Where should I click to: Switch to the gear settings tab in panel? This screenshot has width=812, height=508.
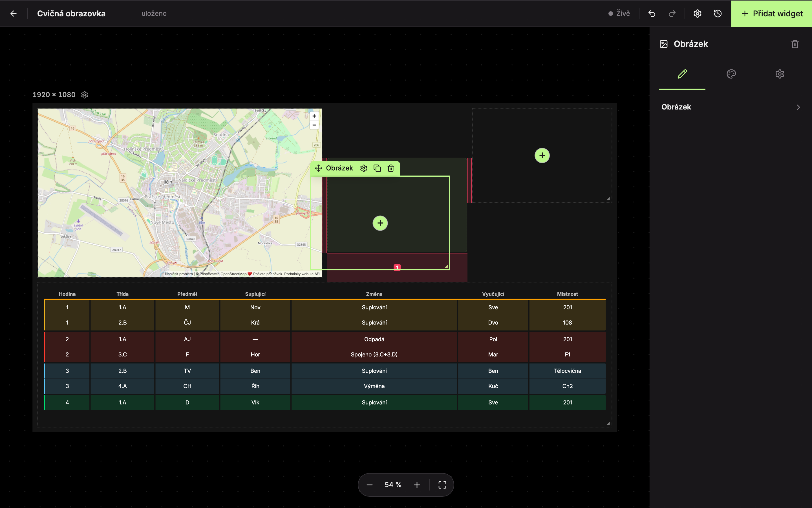[780, 74]
